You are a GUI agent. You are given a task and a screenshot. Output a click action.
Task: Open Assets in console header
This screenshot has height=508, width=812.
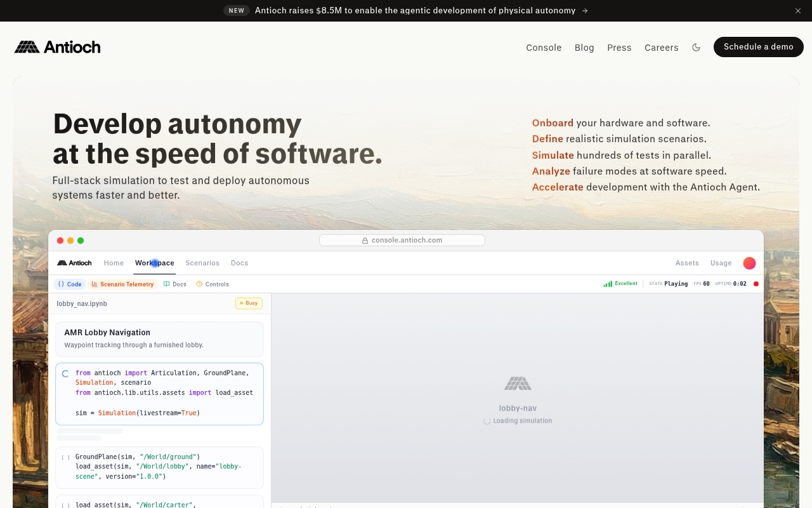pos(687,263)
